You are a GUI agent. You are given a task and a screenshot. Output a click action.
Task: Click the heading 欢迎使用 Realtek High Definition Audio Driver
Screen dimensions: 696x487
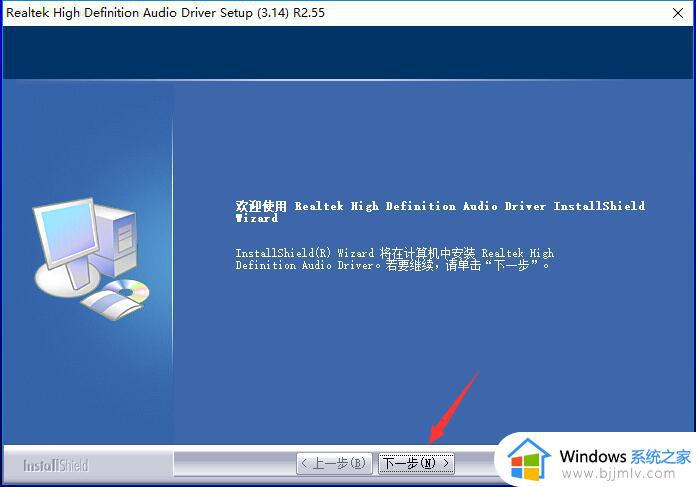(x=440, y=212)
